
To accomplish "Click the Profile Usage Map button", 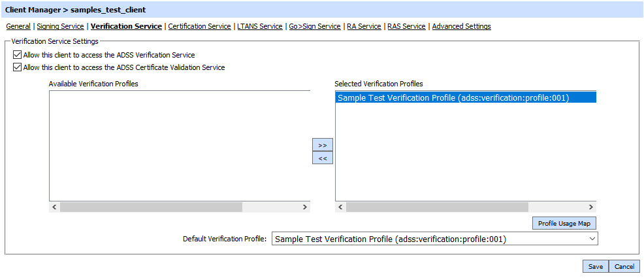I will click(x=564, y=224).
